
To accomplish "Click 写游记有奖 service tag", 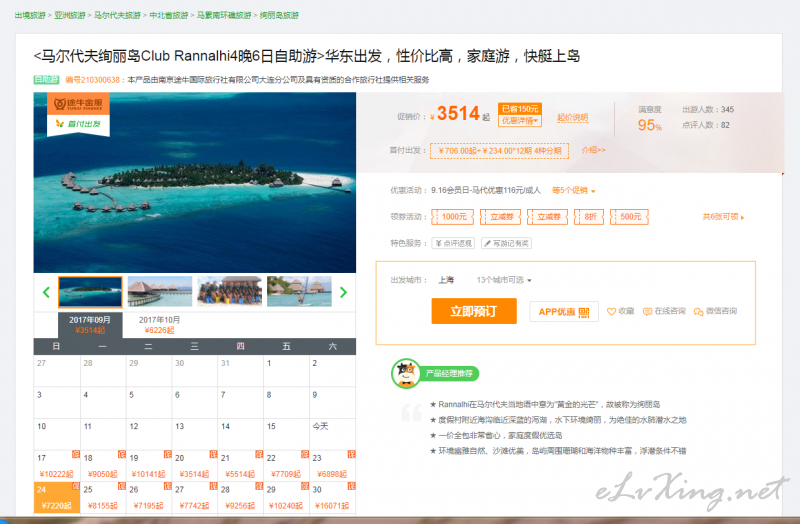I will point(507,243).
